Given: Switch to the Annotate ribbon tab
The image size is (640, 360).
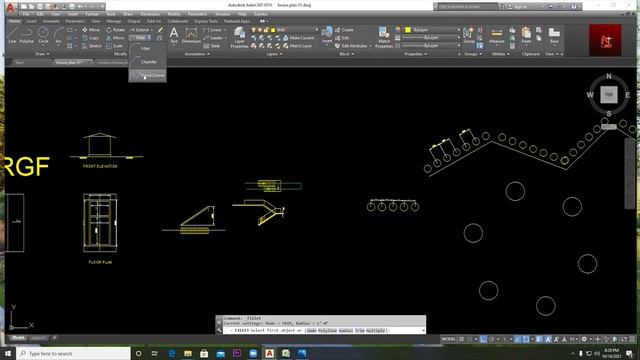Looking at the screenshot, I should (51, 21).
